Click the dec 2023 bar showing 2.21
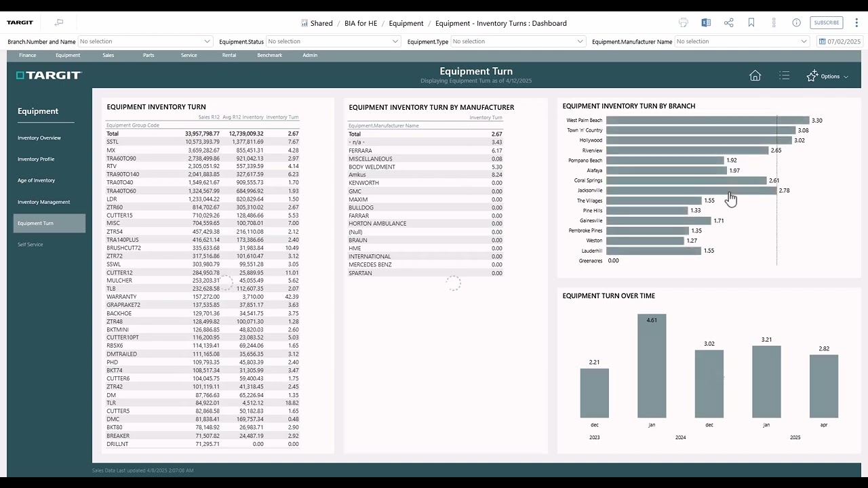 [594, 393]
